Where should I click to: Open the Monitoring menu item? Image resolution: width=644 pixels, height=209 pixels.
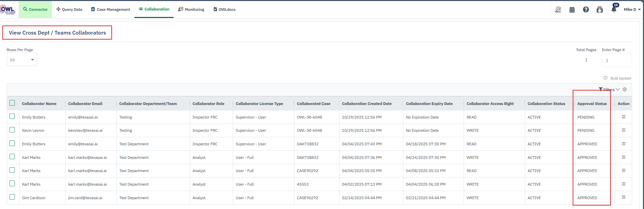click(x=191, y=9)
